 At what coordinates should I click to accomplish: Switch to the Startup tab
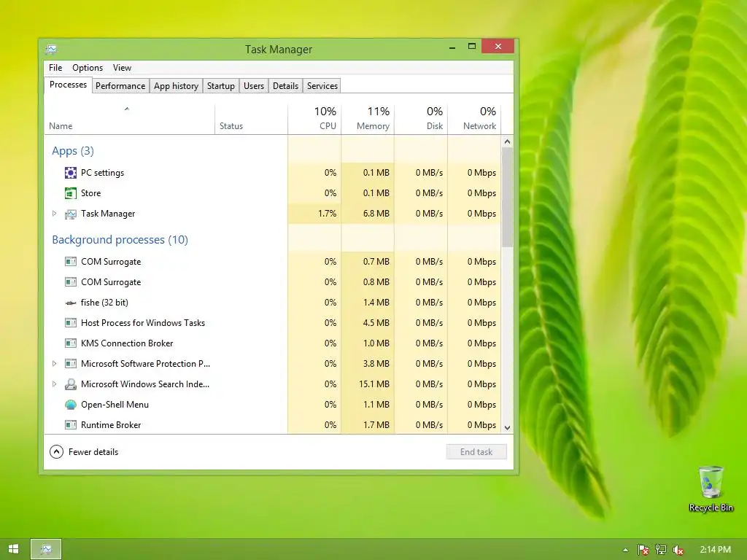(x=220, y=86)
